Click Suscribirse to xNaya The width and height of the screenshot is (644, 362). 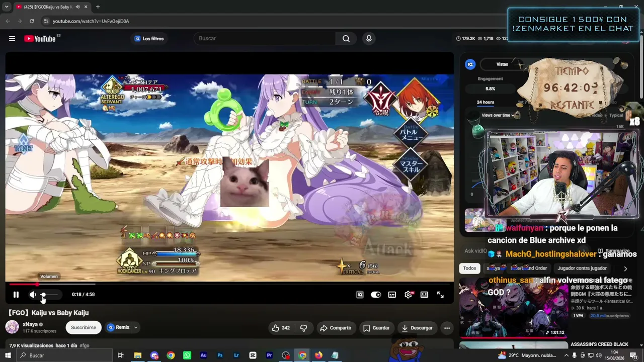click(84, 328)
